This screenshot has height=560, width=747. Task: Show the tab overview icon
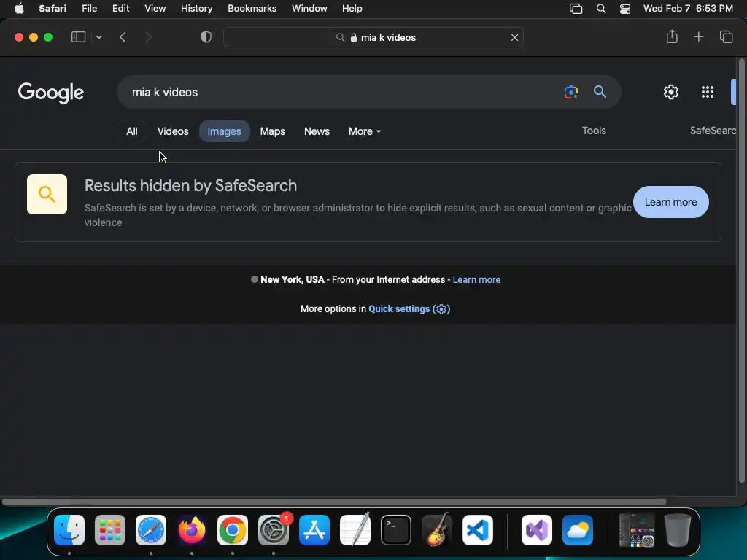pos(726,36)
